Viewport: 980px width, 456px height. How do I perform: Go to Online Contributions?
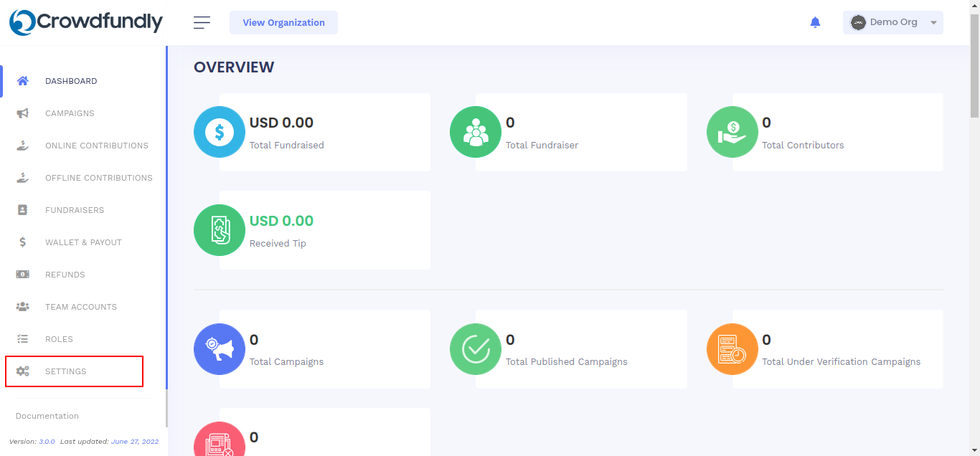click(x=83, y=146)
